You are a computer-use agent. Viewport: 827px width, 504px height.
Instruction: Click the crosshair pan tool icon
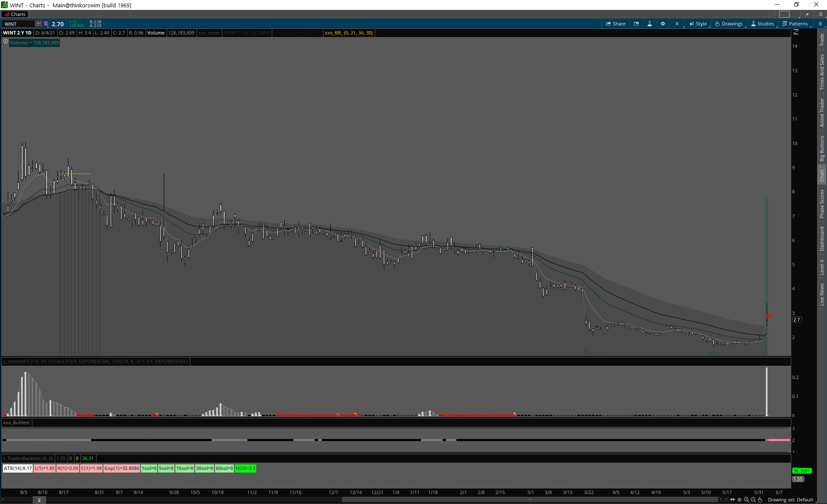pos(740,500)
